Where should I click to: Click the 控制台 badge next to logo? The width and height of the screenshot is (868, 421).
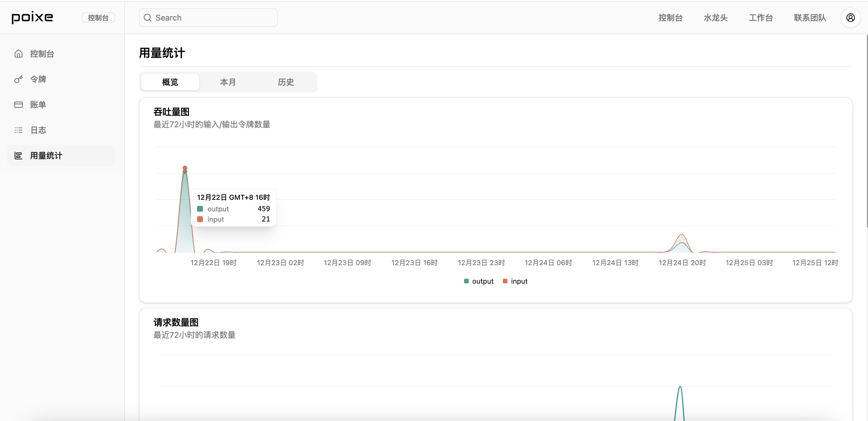coord(98,18)
